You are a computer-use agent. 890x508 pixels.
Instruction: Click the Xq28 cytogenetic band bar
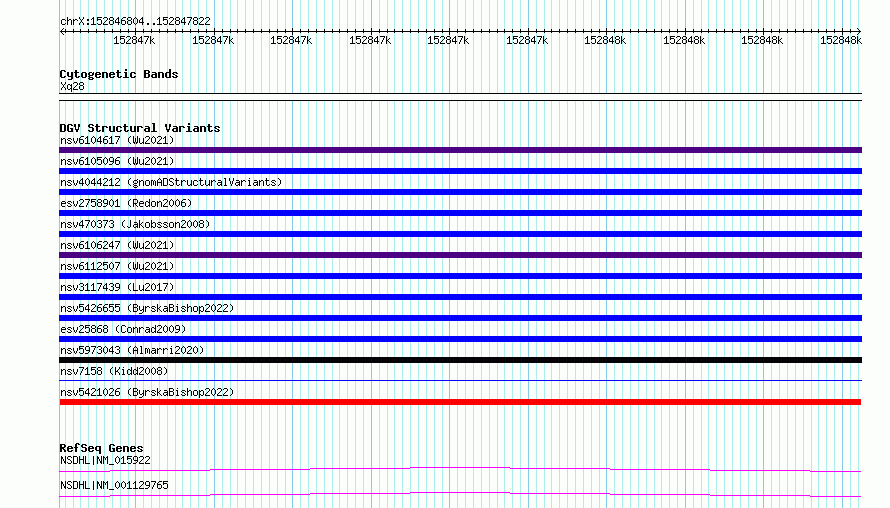(x=460, y=97)
